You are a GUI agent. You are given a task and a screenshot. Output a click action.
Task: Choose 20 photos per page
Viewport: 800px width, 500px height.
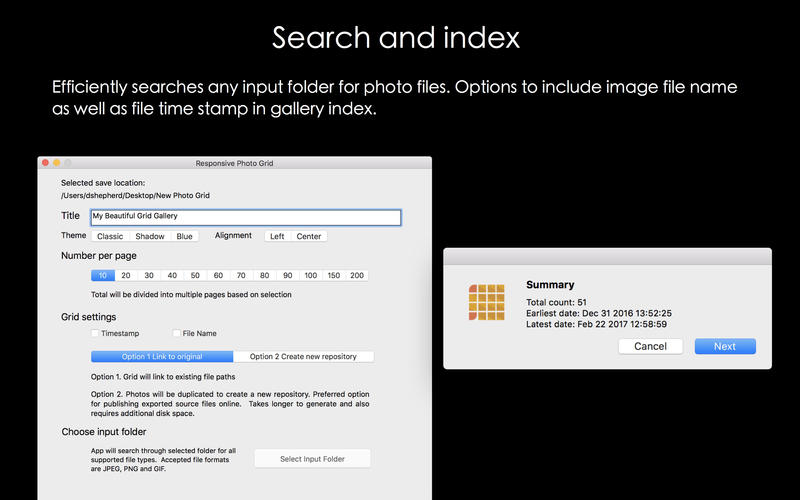(x=126, y=276)
